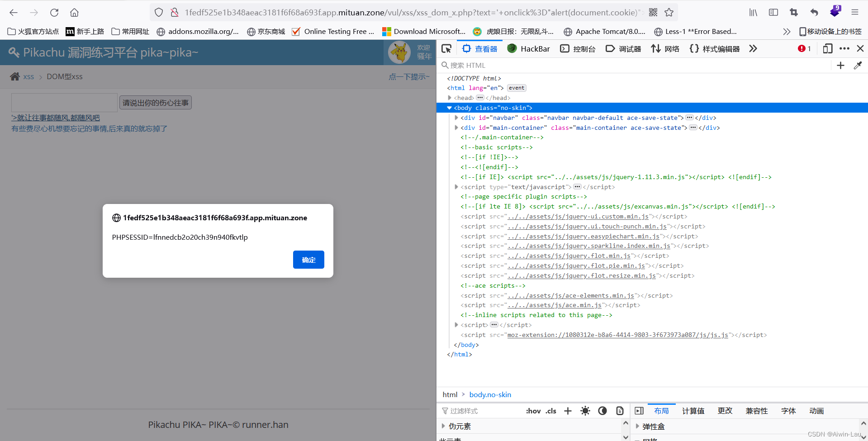Image resolution: width=868 pixels, height=441 pixels.
Task: Expand the head element node
Action: click(450, 98)
